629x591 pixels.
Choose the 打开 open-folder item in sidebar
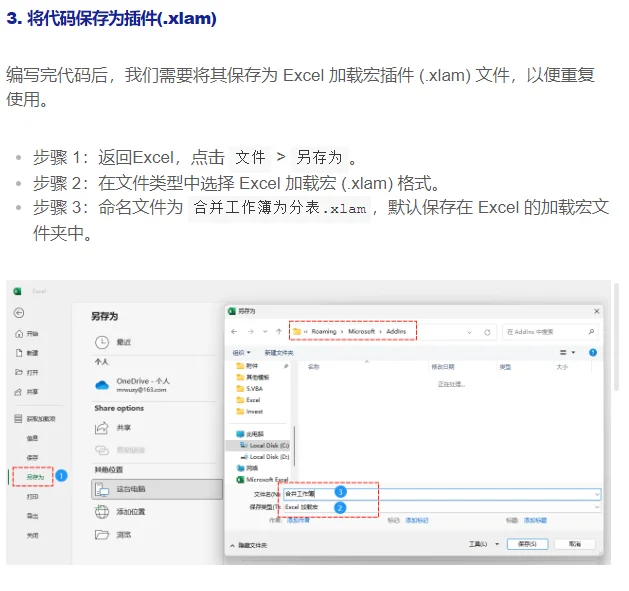pos(26,372)
